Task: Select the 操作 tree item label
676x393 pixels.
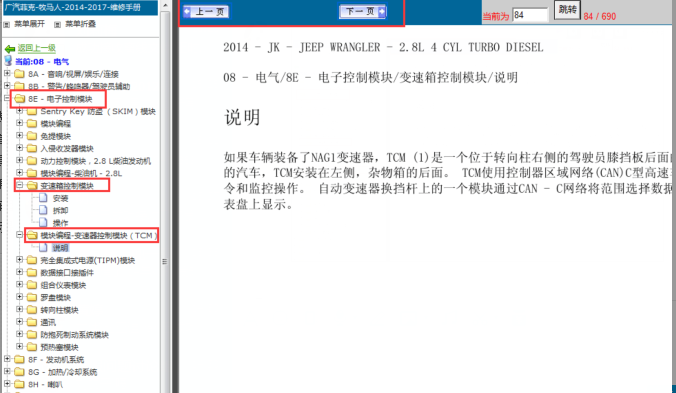Action: point(60,223)
